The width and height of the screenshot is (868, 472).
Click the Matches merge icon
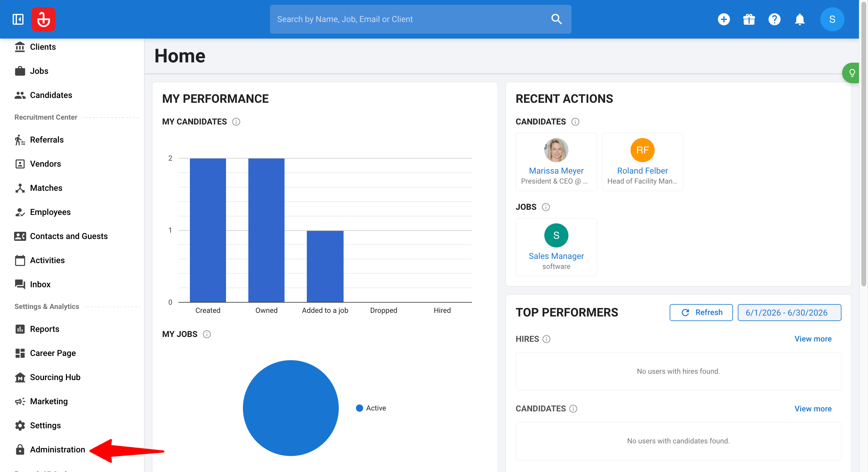point(20,188)
